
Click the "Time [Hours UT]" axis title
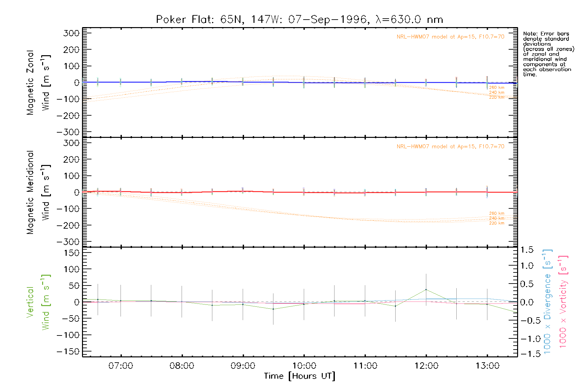click(x=300, y=376)
